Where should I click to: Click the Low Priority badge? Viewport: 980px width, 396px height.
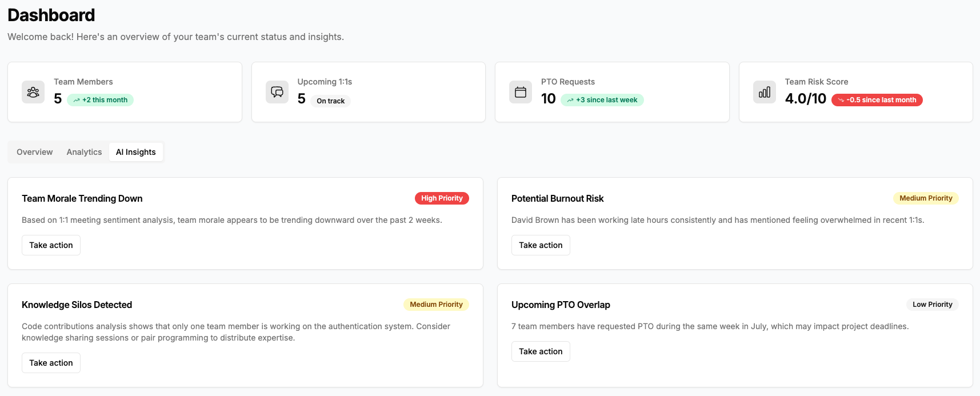933,305
